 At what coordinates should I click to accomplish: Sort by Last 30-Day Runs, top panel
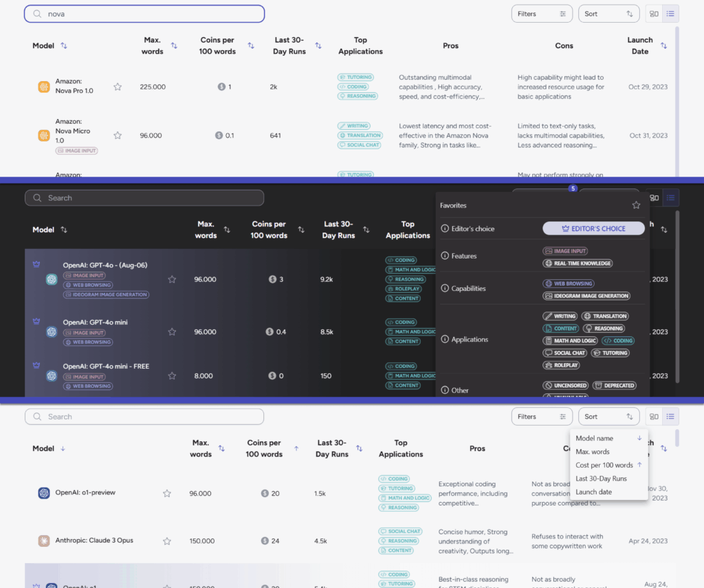click(x=318, y=45)
